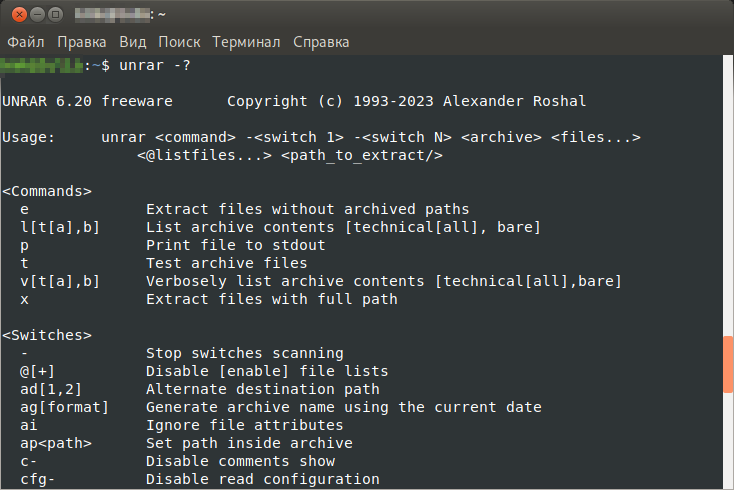This screenshot has width=734, height=490.
Task: Click the window title bar text
Action: click(120, 15)
